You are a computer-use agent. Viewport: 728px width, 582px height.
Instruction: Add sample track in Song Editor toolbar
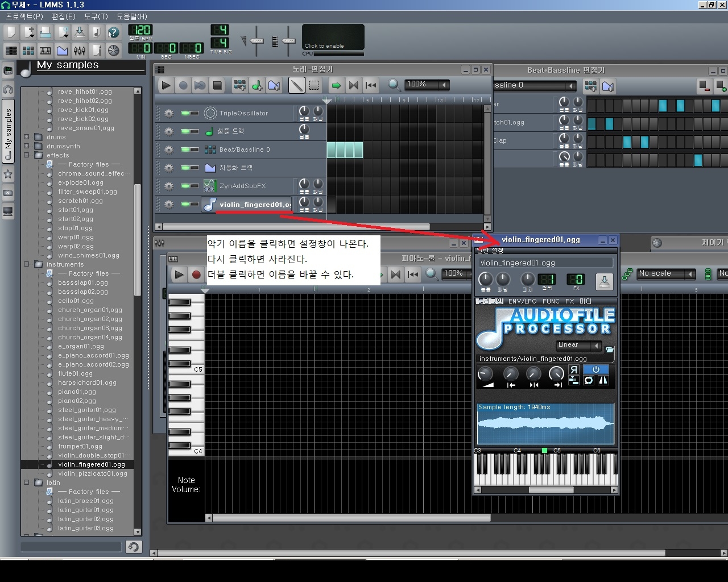(x=257, y=86)
